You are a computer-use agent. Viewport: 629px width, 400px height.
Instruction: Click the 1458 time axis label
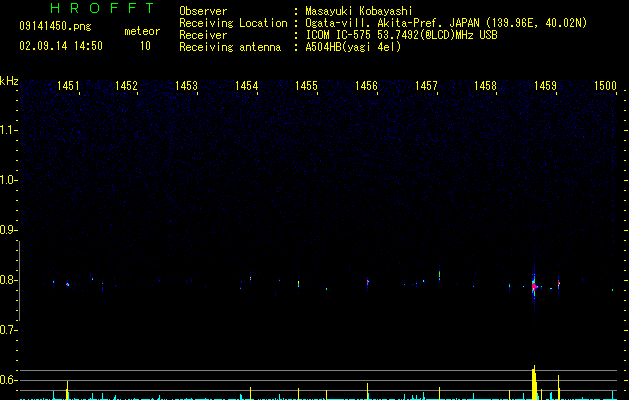point(485,85)
